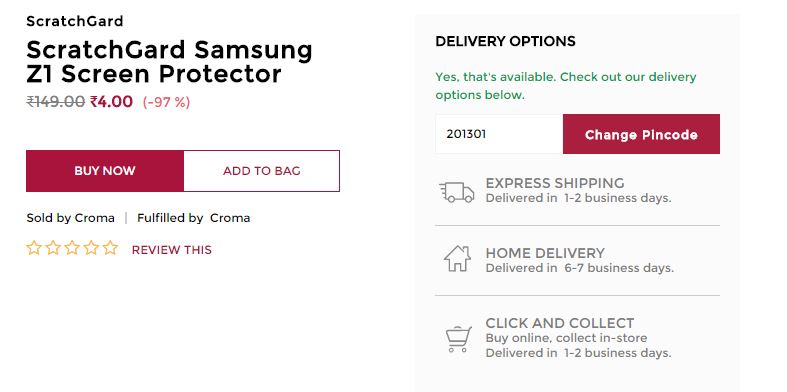The width and height of the screenshot is (787, 392).
Task: Rate one star in review stars
Action: 34,248
